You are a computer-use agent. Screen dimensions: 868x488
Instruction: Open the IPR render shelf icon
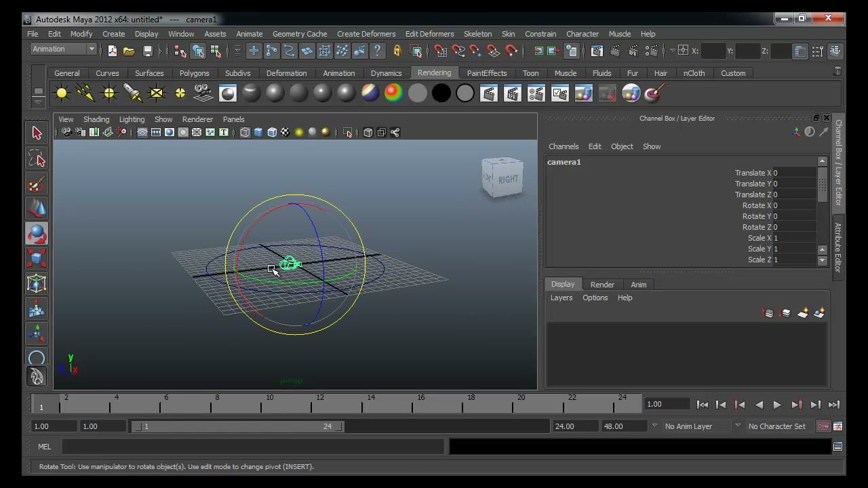point(512,94)
